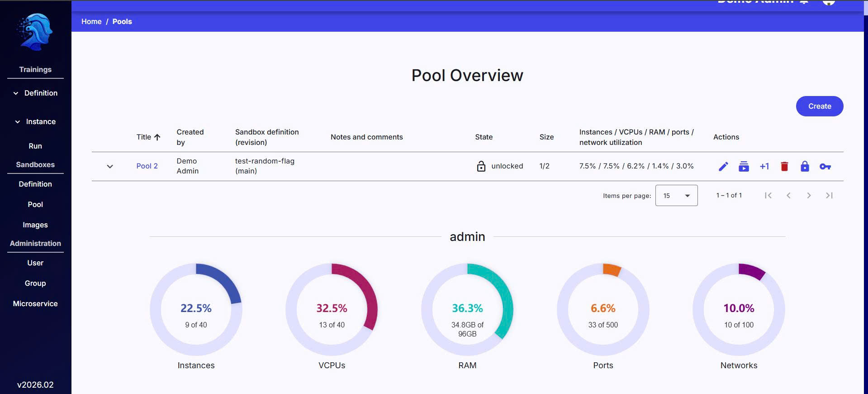Click the 'test-random-flag (main)' cell
Image resolution: width=868 pixels, height=394 pixels.
coord(265,166)
